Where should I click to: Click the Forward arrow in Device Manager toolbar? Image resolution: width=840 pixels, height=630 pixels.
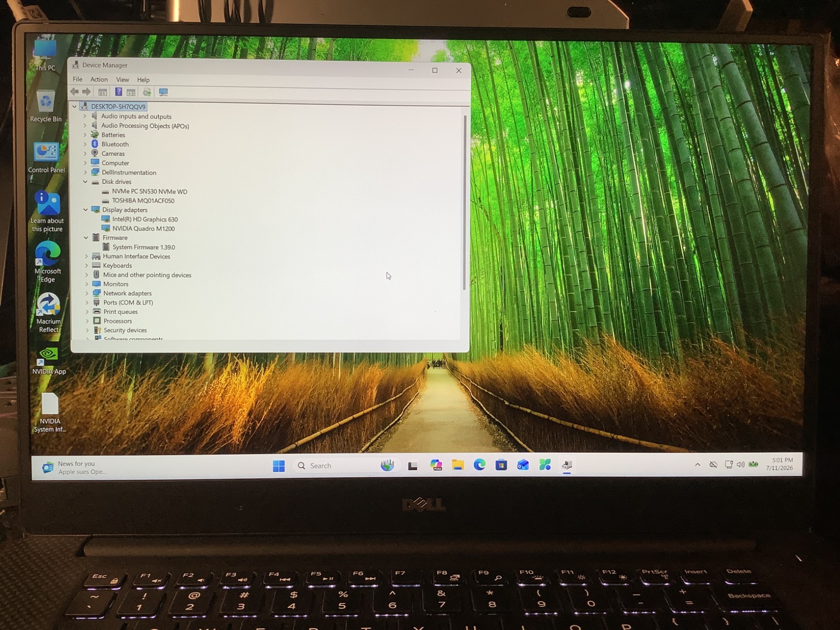tap(87, 92)
